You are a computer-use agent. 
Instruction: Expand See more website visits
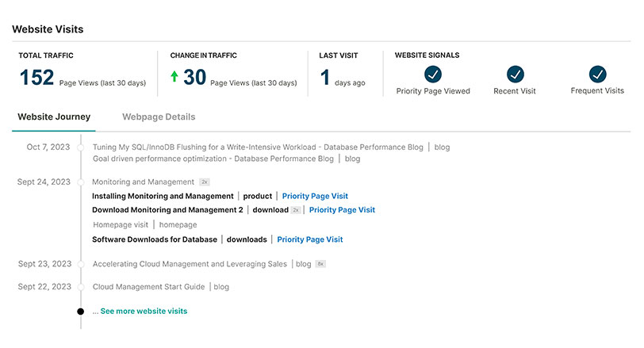pos(144,312)
